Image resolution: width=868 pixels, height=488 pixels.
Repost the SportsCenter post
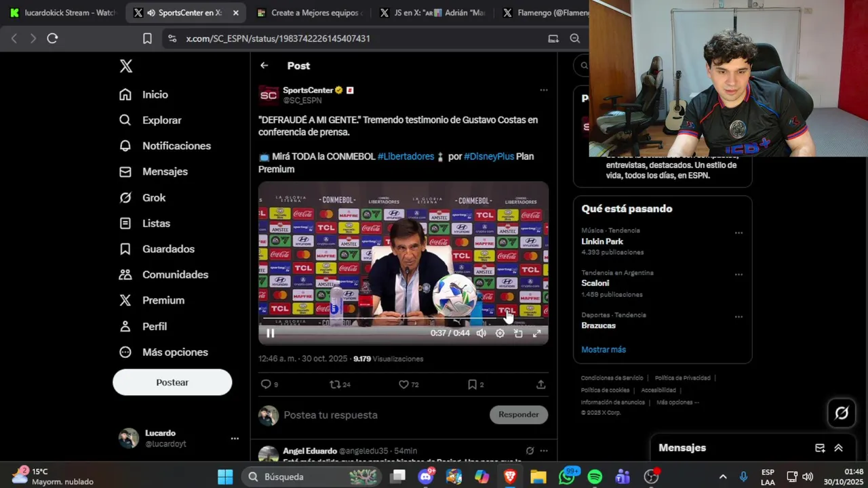coord(334,384)
